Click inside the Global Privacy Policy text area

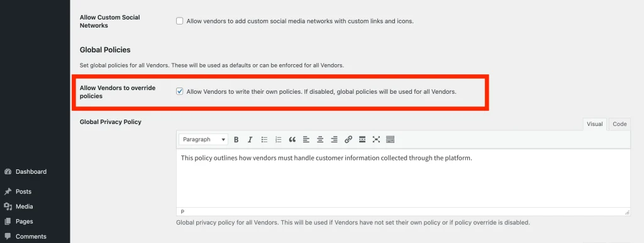click(403, 178)
